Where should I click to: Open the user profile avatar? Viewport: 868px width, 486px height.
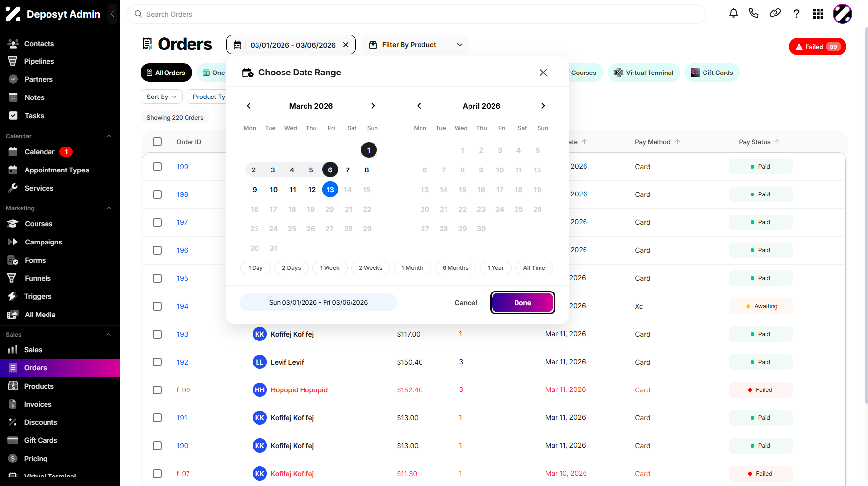click(843, 14)
